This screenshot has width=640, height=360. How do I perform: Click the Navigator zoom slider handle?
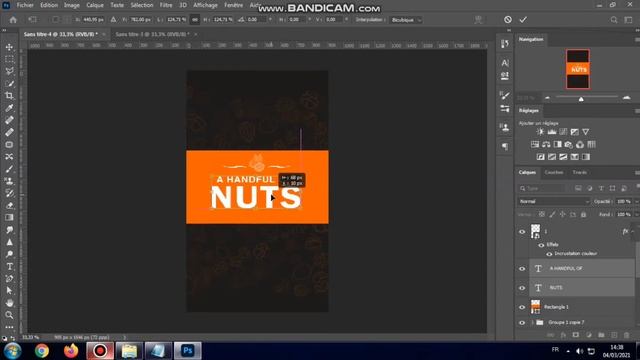pyautogui.click(x=581, y=98)
